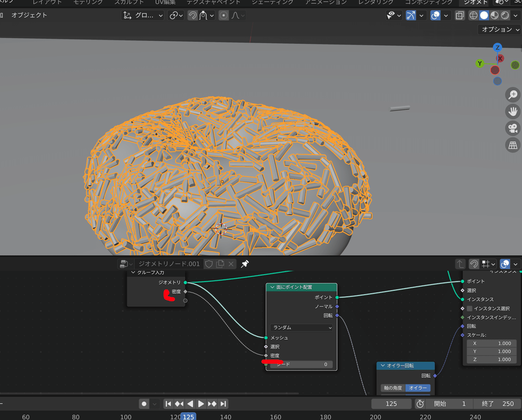Open the node editor snap type dropdown

[489, 264]
